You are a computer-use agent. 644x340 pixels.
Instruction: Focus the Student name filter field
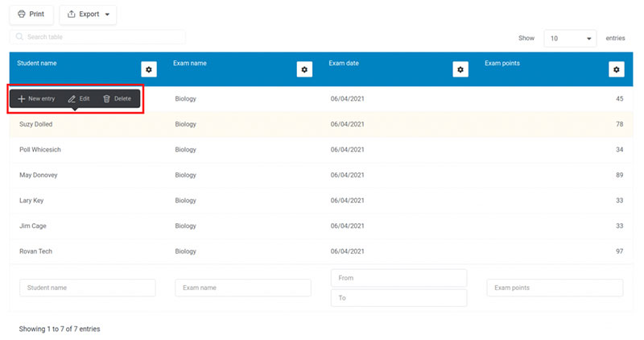88,288
